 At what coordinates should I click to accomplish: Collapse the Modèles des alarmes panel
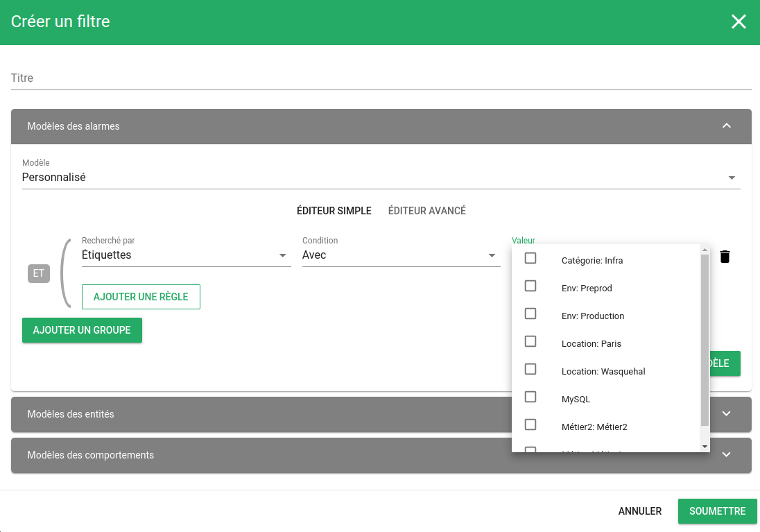click(x=726, y=126)
